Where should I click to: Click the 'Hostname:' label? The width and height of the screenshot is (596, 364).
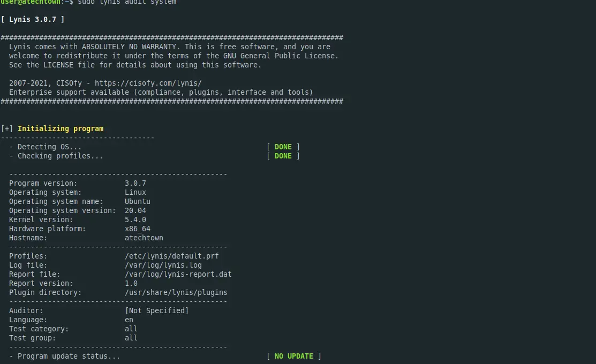coord(28,238)
